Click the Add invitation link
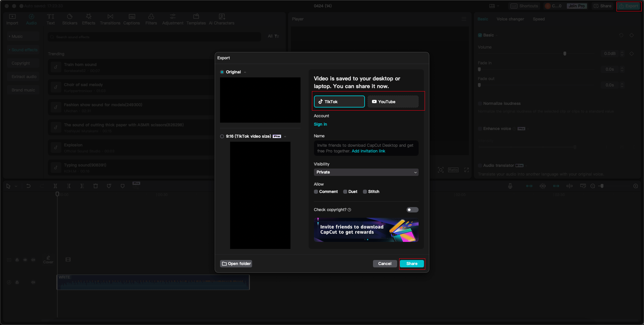 coord(368,151)
